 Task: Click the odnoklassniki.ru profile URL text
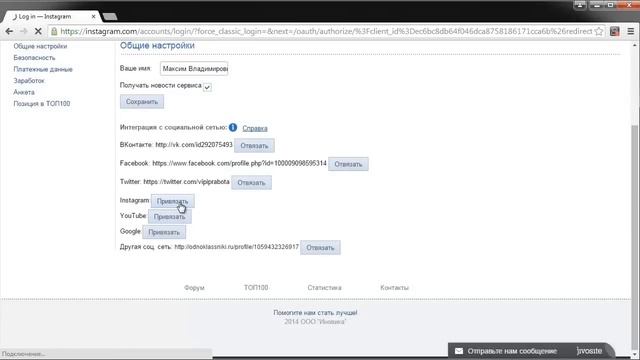click(237, 247)
